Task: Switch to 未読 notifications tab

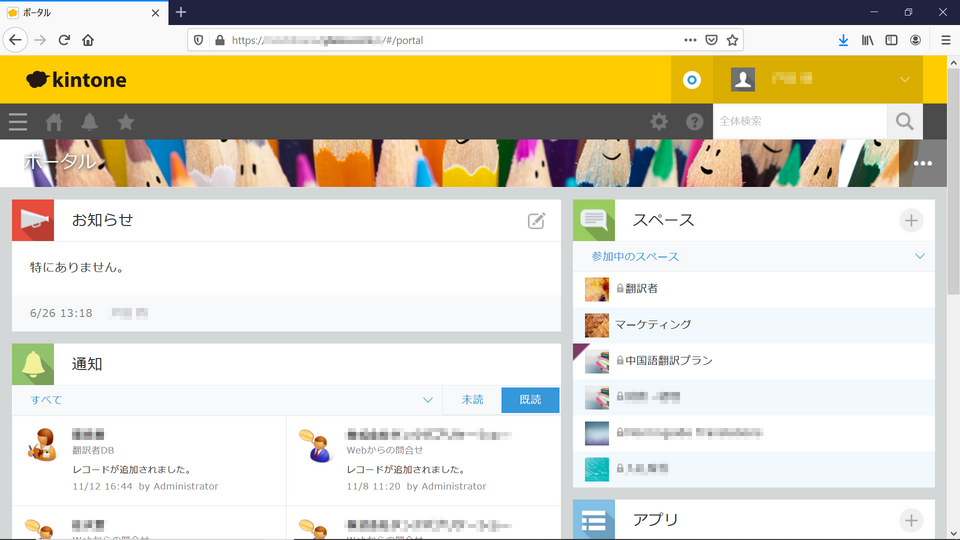Action: click(472, 400)
